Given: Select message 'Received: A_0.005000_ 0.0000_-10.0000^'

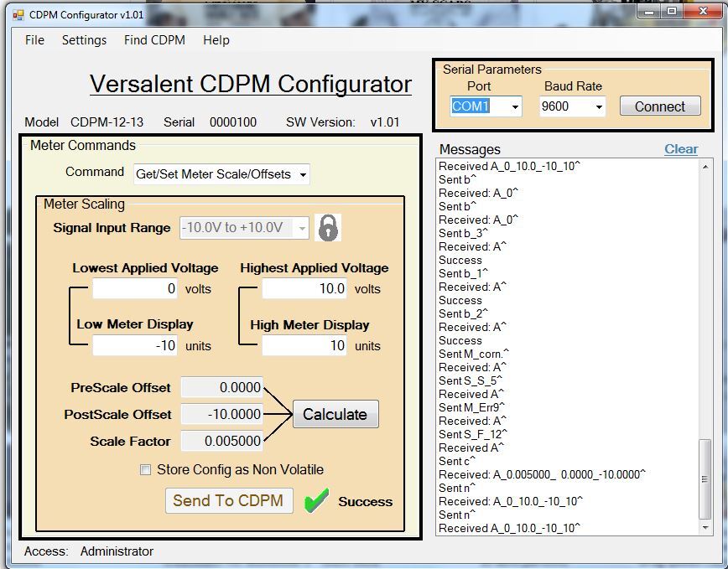Looking at the screenshot, I should click(x=542, y=475).
